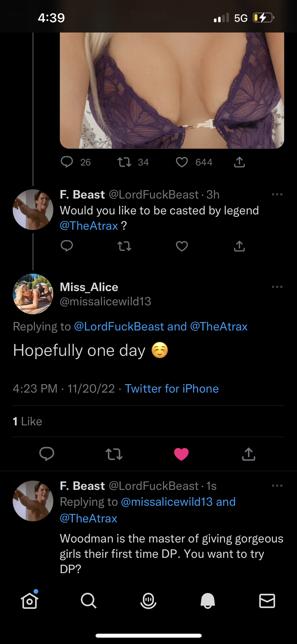This screenshot has height=644, width=297.
Task: Open more options on F. Beast's 1s reply
Action: point(277,486)
